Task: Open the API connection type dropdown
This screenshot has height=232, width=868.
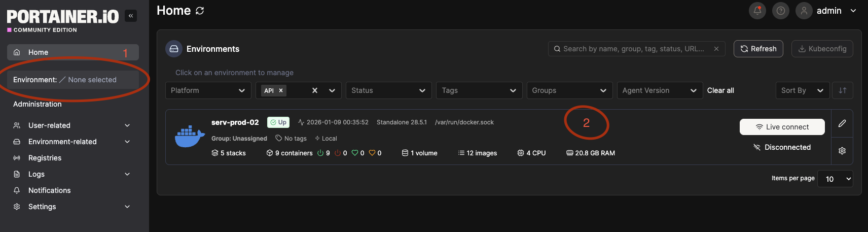Action: click(x=332, y=90)
